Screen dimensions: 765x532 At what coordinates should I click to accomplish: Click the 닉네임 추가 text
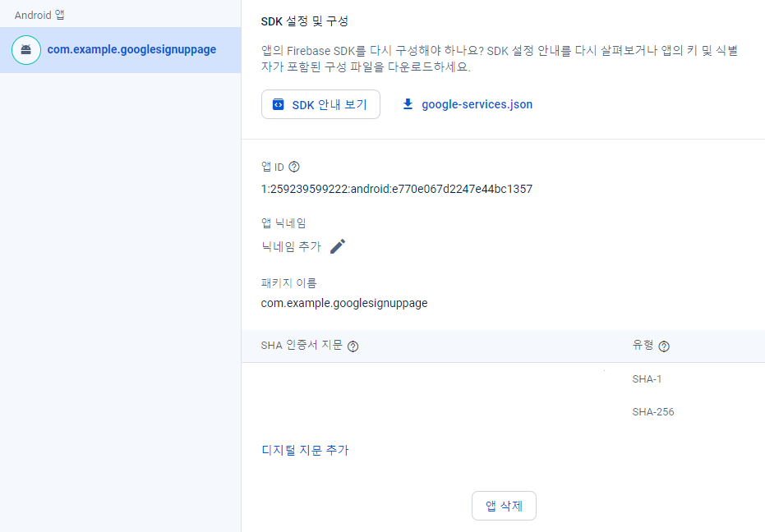(291, 247)
